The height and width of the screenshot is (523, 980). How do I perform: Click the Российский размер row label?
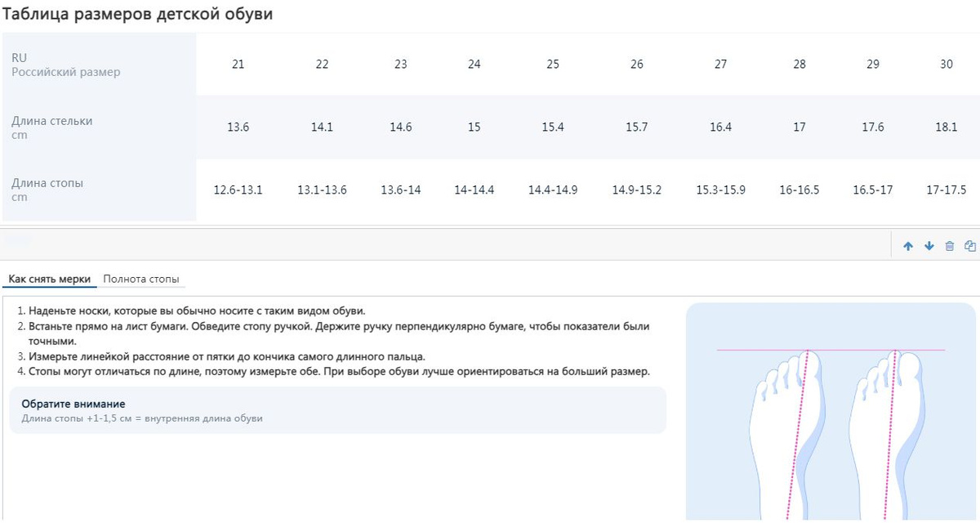[65, 72]
